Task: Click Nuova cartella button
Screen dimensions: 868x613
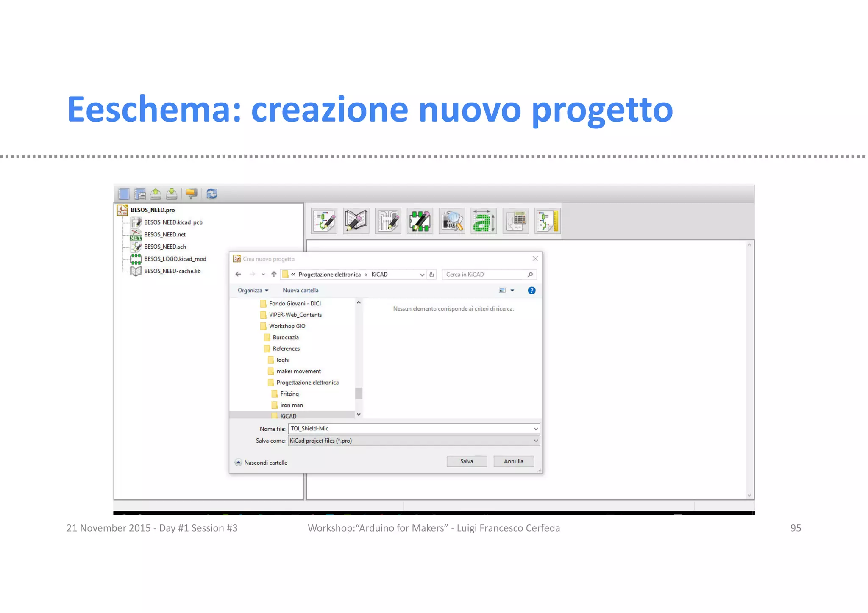Action: click(x=300, y=291)
